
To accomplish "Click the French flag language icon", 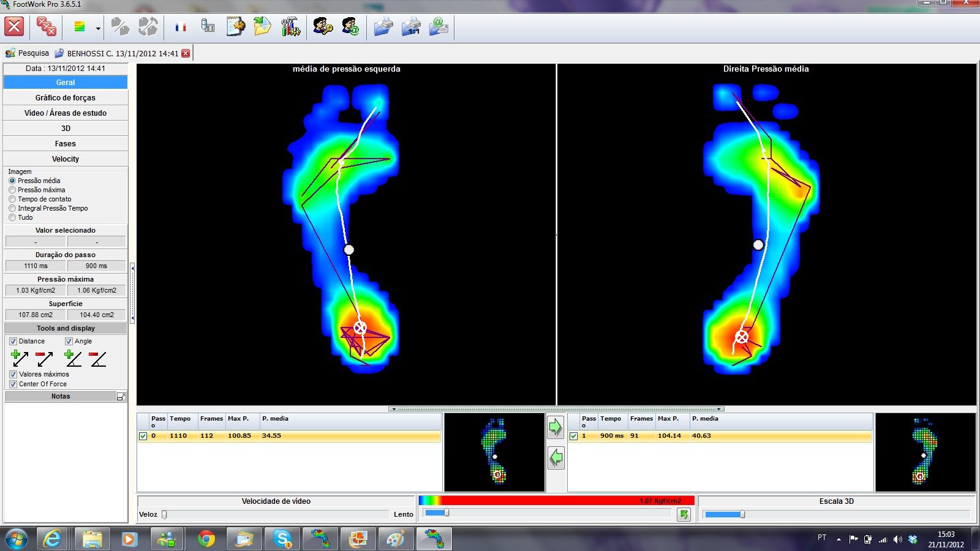I will (181, 27).
